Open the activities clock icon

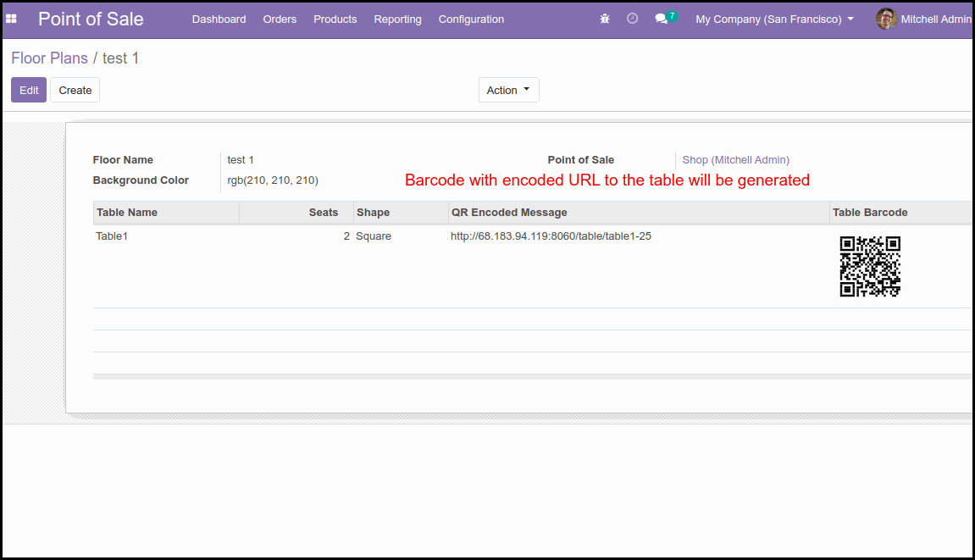pos(633,19)
